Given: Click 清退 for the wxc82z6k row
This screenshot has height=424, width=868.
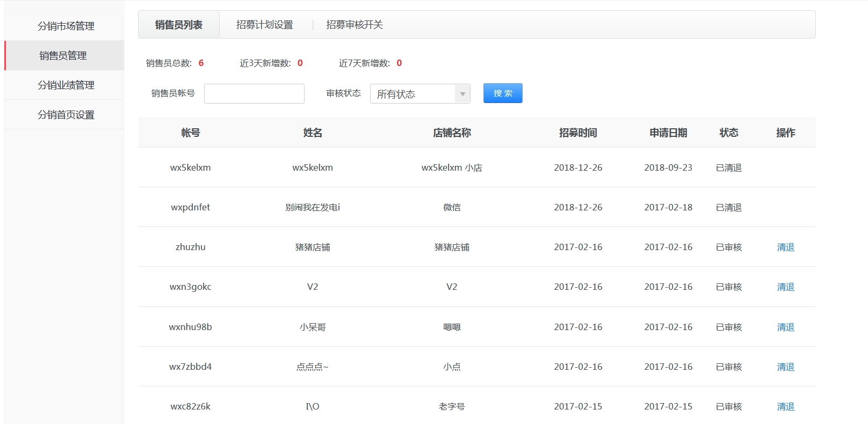Looking at the screenshot, I should (x=785, y=406).
